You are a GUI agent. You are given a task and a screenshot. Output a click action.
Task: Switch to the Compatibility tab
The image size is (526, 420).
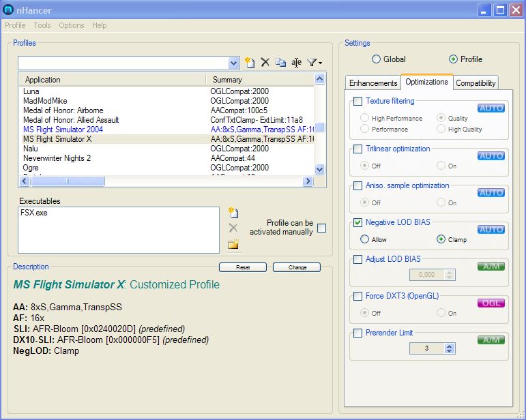click(x=476, y=82)
